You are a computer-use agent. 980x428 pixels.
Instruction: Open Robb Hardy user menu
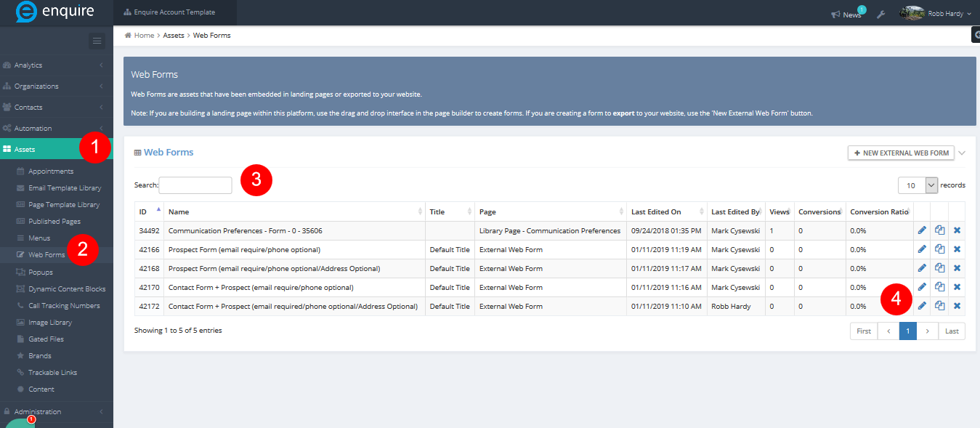point(935,13)
